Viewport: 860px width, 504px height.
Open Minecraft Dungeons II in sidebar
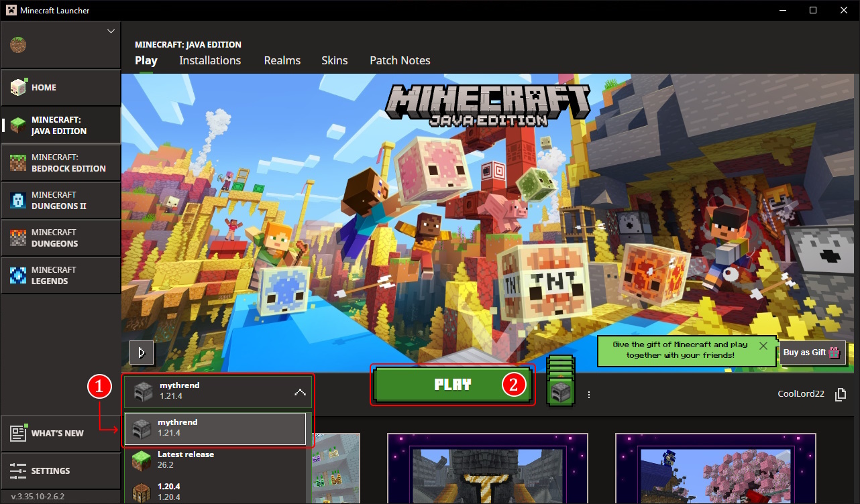pos(60,200)
